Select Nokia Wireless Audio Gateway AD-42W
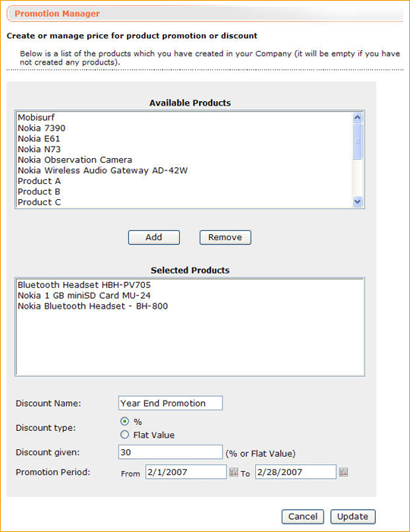Image resolution: width=410 pixels, height=532 pixels. tap(184, 170)
